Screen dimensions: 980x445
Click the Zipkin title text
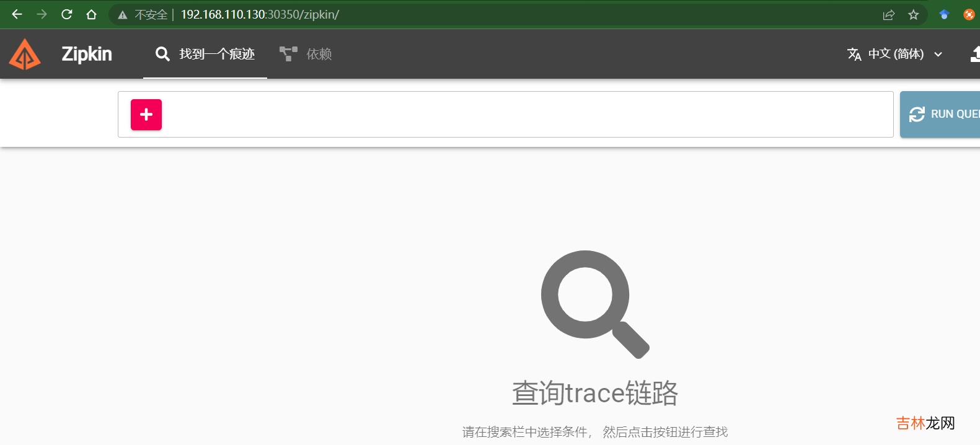coord(87,55)
